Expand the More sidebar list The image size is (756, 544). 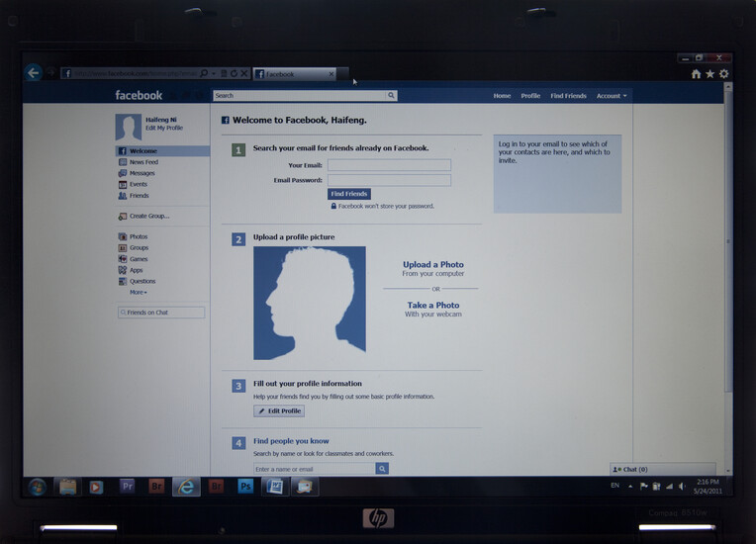[138, 293]
